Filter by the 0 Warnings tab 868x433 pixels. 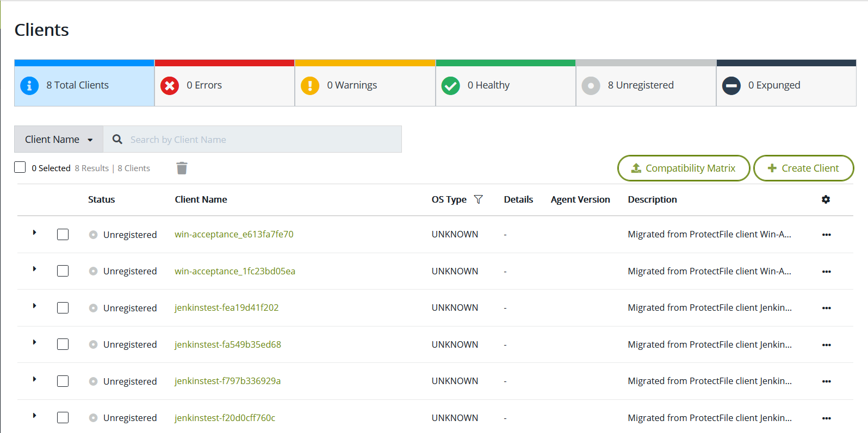coord(365,83)
